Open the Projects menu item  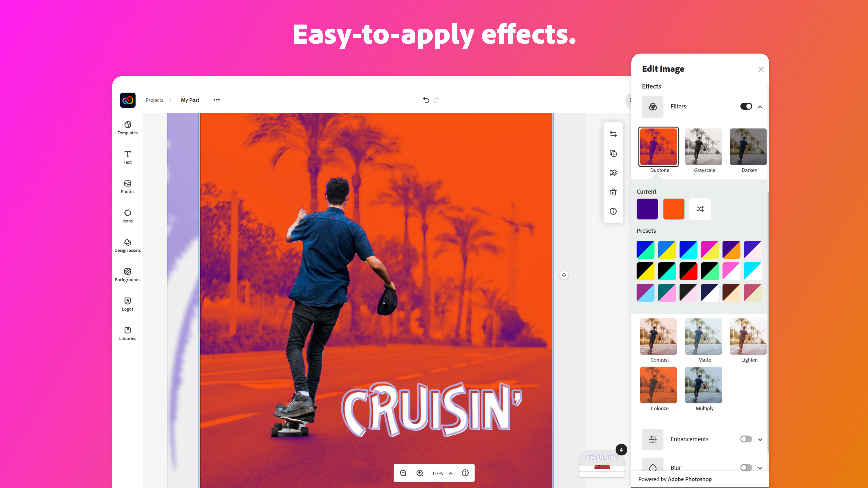(154, 99)
